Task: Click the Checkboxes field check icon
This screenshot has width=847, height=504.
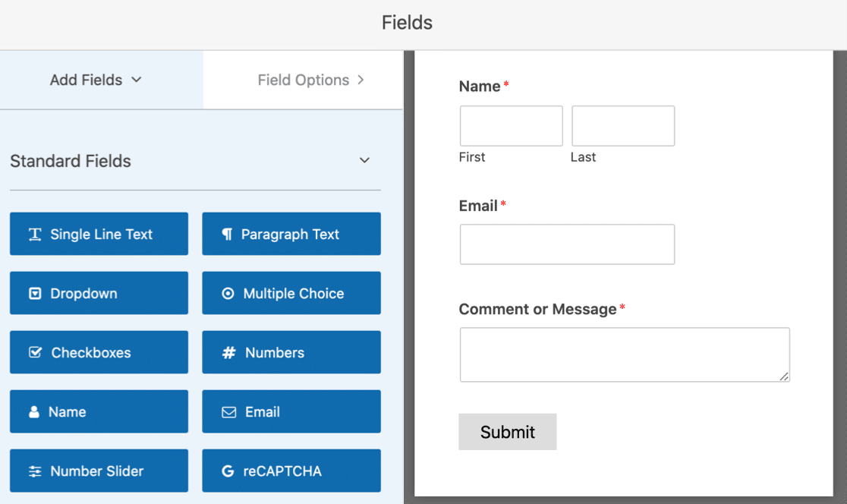Action: (35, 352)
